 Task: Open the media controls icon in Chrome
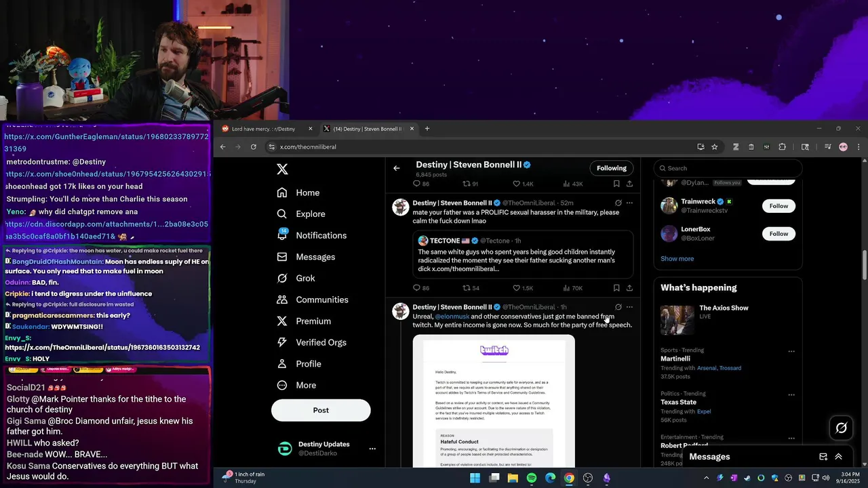[x=827, y=147]
